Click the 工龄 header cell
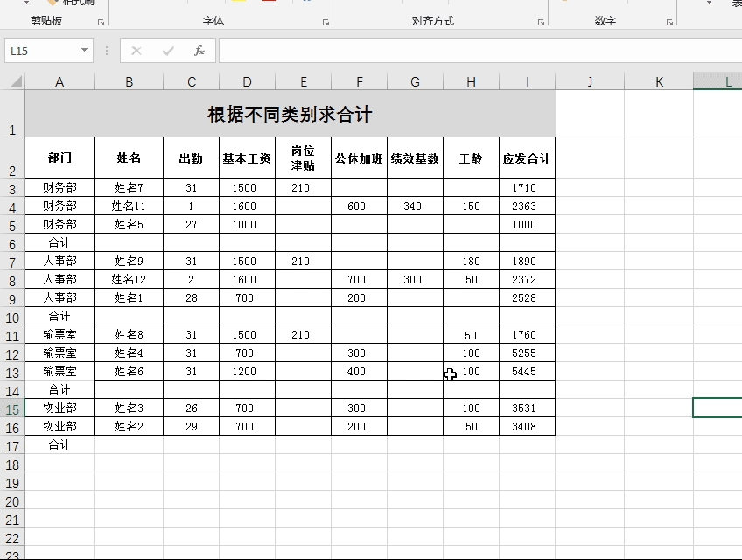Screen dimensions: 742x560 point(472,157)
